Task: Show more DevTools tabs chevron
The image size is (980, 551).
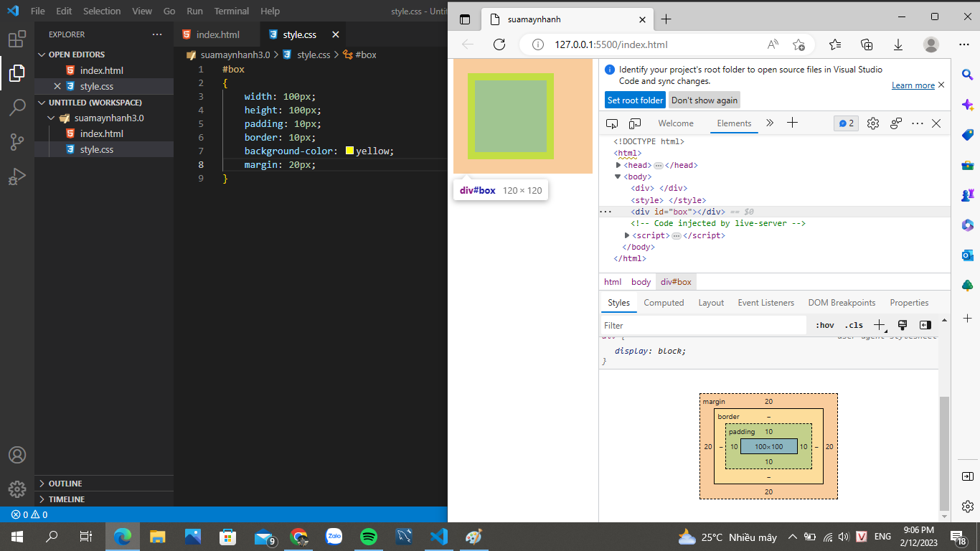Action: [770, 123]
